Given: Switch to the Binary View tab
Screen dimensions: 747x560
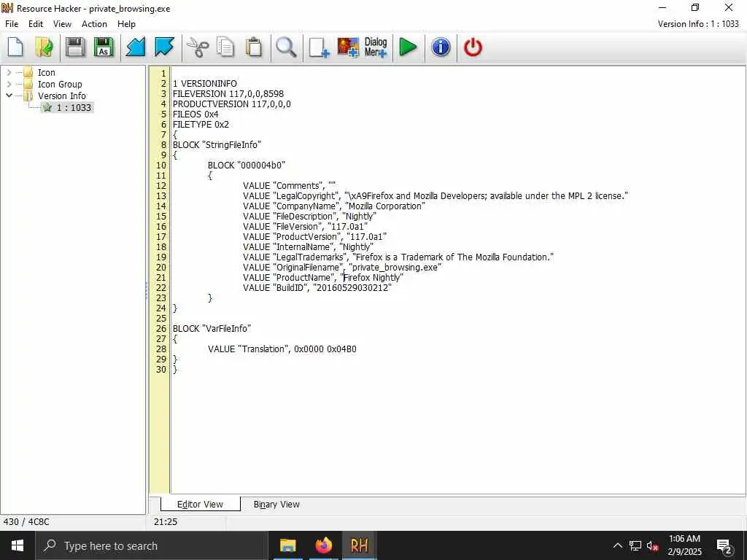Looking at the screenshot, I should click(276, 505).
